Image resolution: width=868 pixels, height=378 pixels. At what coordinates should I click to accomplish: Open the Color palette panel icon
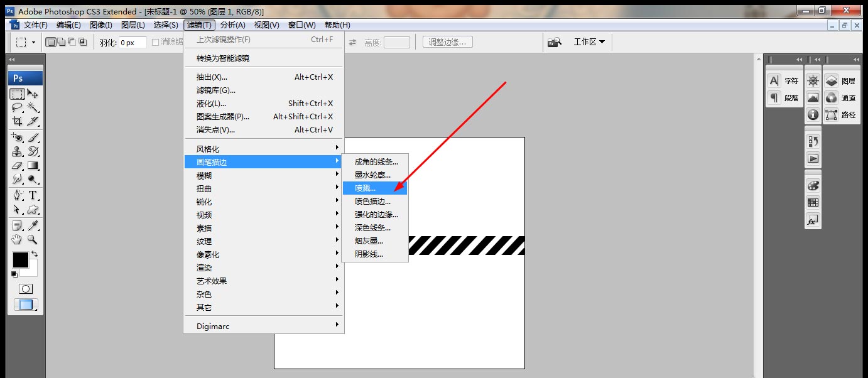pos(813,185)
